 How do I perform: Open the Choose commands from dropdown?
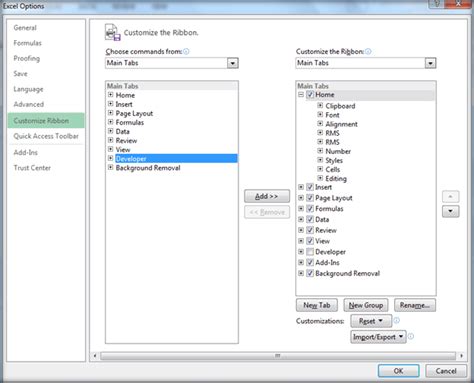point(233,63)
